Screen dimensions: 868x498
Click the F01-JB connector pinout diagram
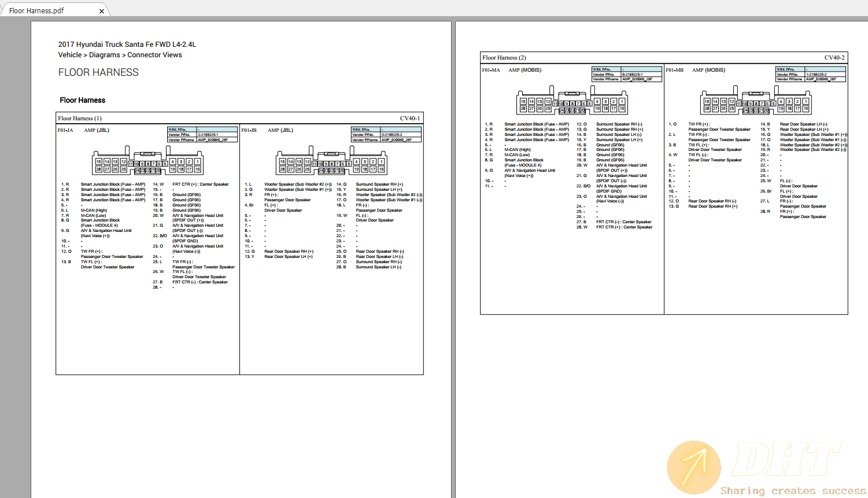331,161
